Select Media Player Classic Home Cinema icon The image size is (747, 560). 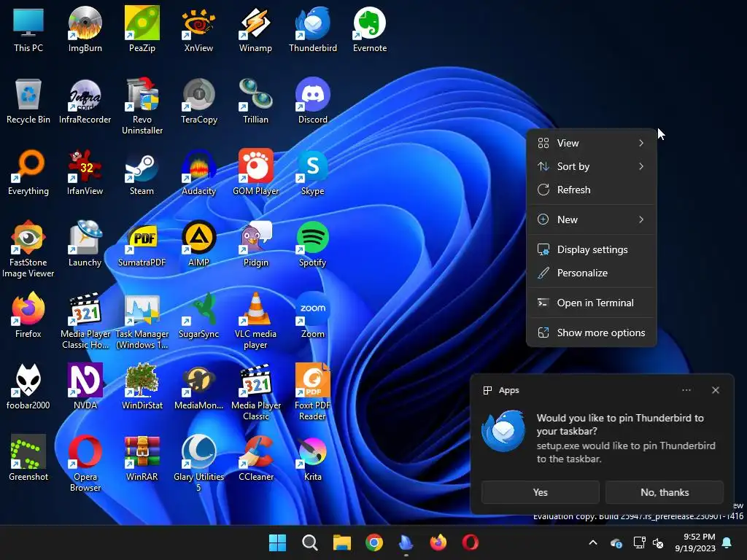(x=85, y=321)
